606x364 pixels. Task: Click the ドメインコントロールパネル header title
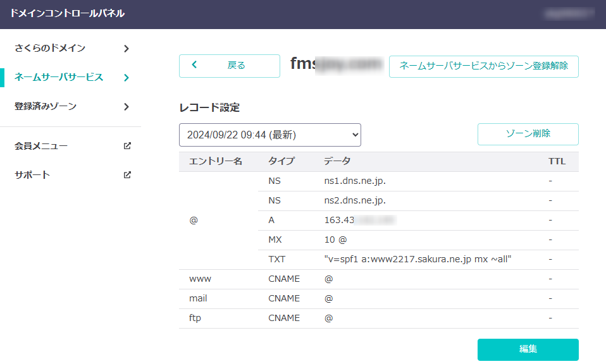tap(67, 13)
